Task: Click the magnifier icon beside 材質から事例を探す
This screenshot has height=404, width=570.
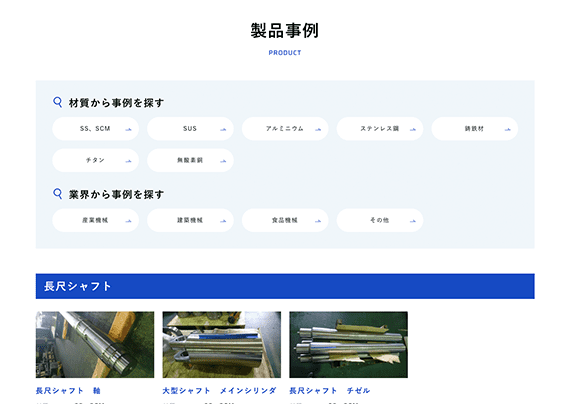Action: click(x=57, y=102)
